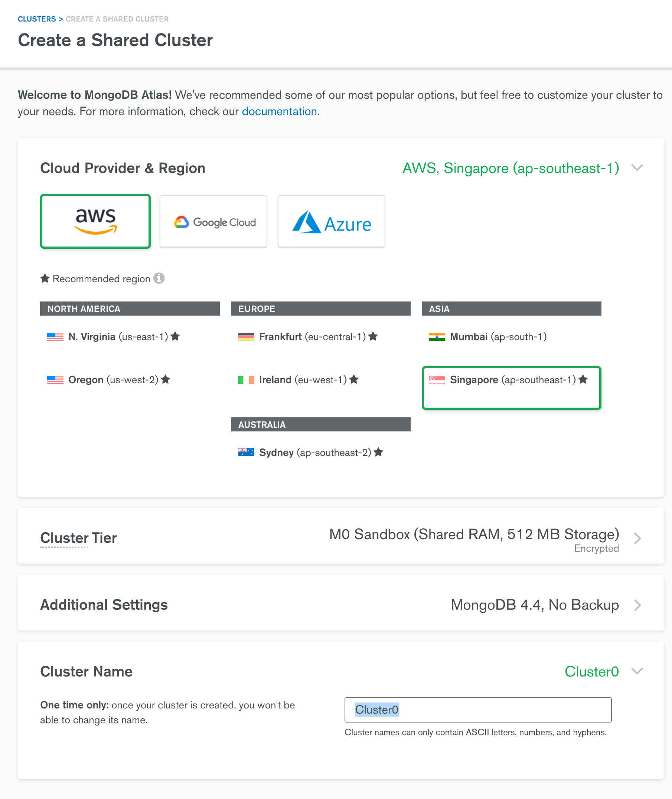Click Create a Shared Cluster page title

tap(115, 40)
